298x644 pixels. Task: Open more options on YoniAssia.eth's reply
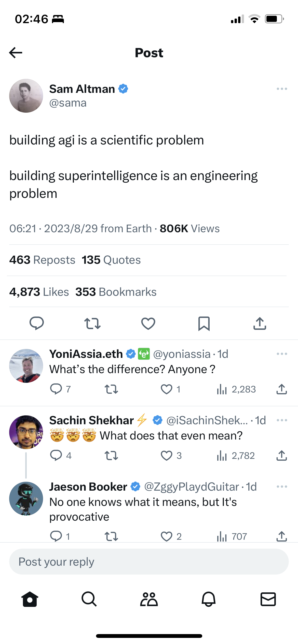pos(282,354)
